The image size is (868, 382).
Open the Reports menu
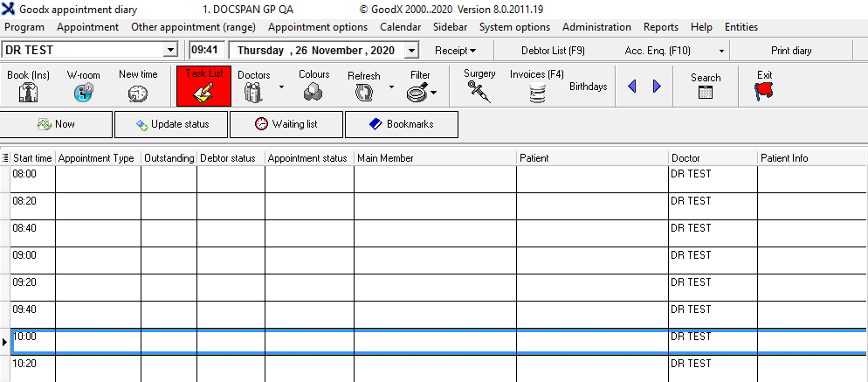[x=661, y=27]
